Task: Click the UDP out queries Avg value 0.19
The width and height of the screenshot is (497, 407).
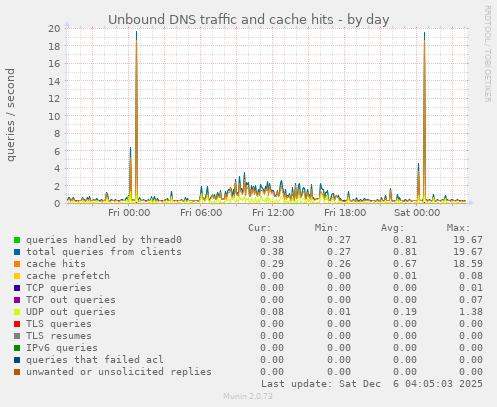Action: click(405, 312)
